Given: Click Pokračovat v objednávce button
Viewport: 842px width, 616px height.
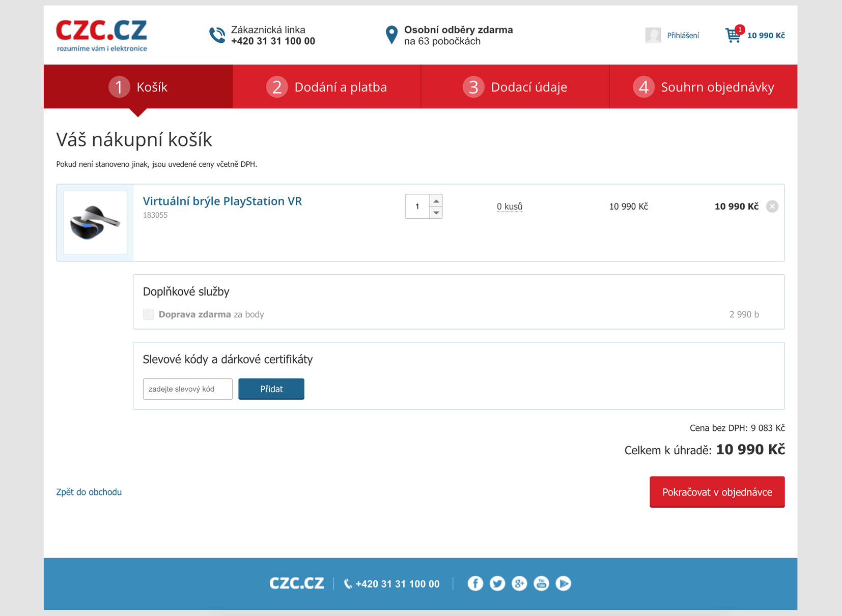Looking at the screenshot, I should tap(717, 492).
